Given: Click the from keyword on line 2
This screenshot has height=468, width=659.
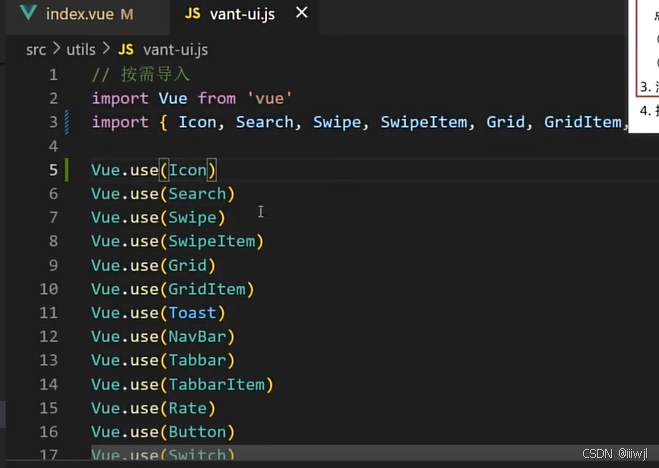Looking at the screenshot, I should coord(217,99).
